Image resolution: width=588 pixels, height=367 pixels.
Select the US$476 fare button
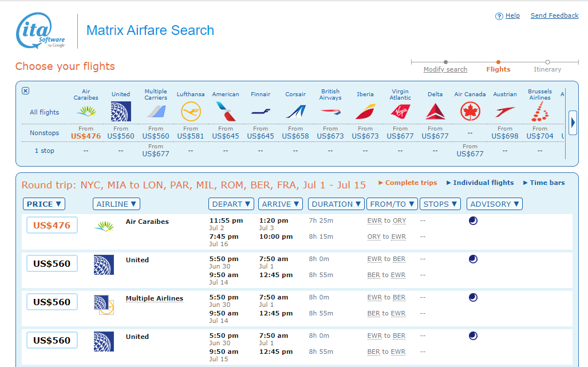coord(52,226)
